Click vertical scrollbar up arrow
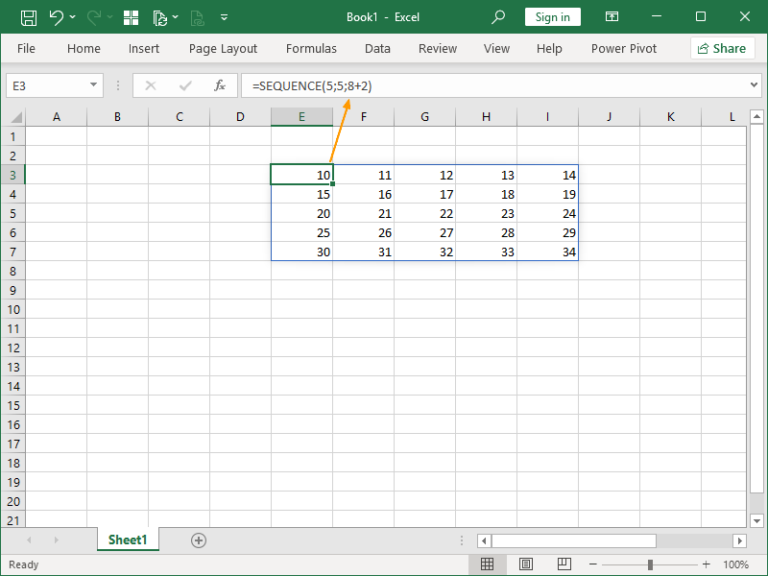Image resolution: width=768 pixels, height=576 pixels. (x=757, y=117)
